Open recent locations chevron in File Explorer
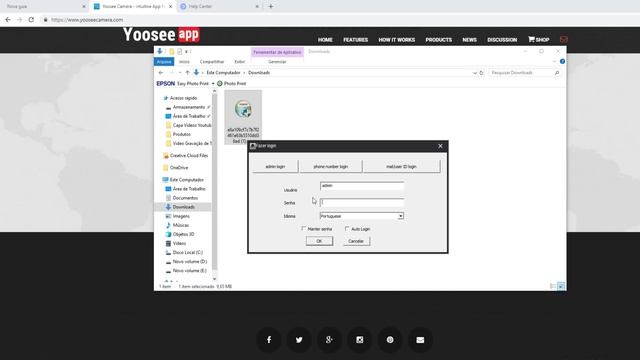Image resolution: width=640 pixels, height=360 pixels. pos(180,73)
